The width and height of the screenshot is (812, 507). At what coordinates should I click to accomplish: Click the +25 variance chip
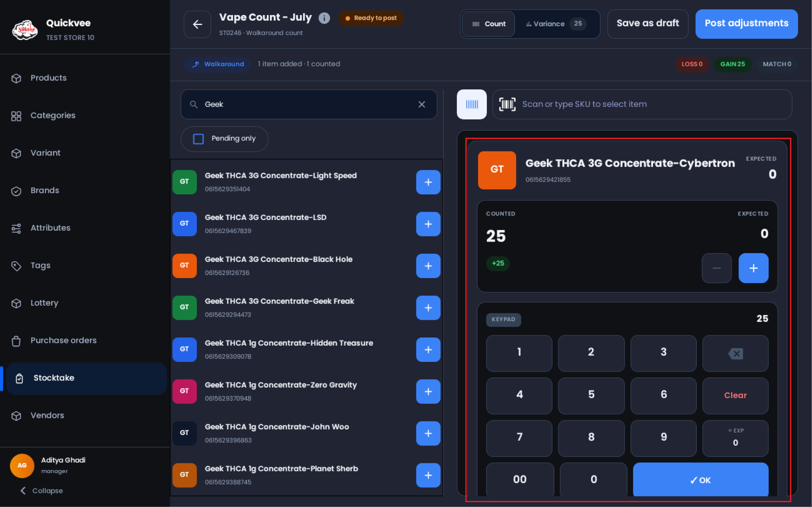[498, 264]
